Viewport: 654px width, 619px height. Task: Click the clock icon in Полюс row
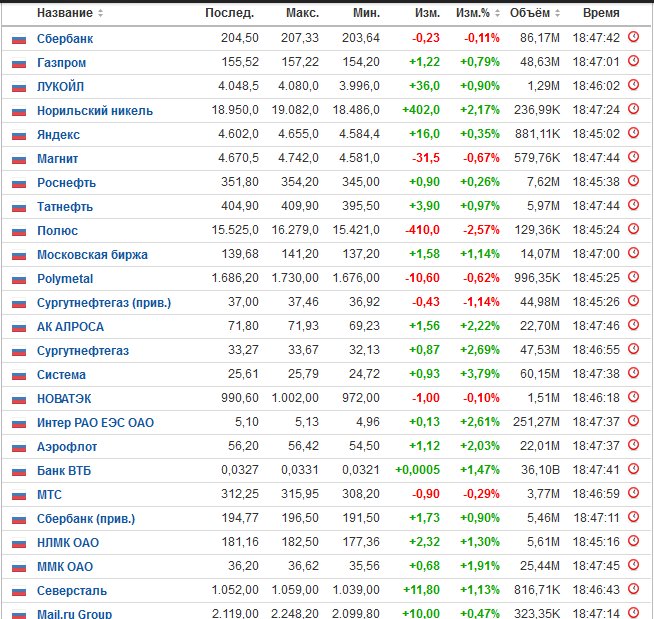coord(633,229)
